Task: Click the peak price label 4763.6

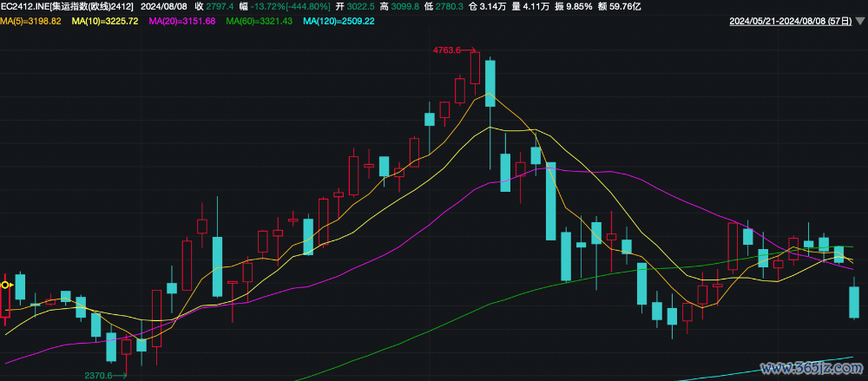Action: tap(447, 49)
